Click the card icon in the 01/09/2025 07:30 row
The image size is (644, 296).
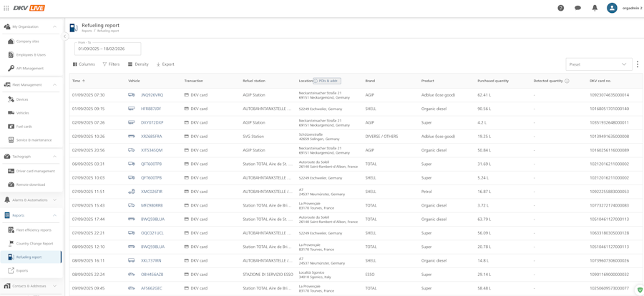[x=187, y=95]
